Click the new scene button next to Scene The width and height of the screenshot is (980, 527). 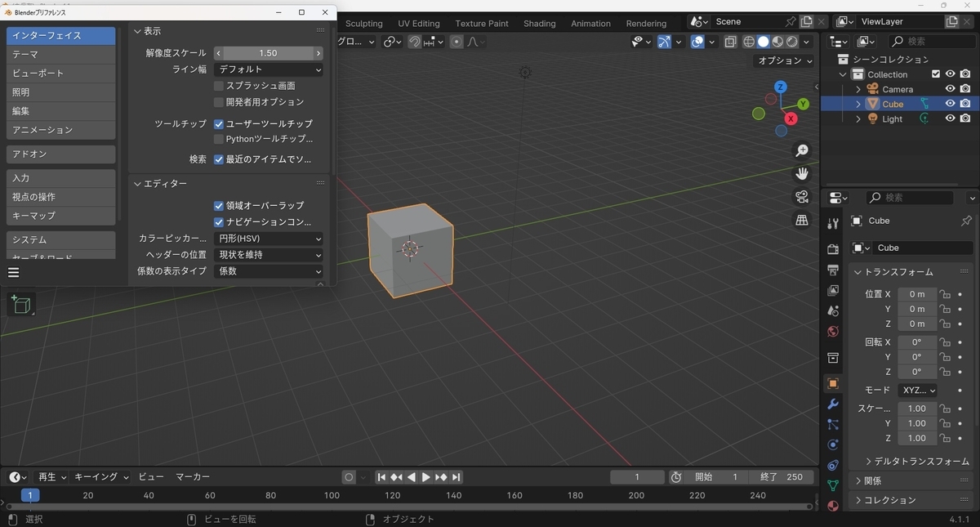point(806,22)
